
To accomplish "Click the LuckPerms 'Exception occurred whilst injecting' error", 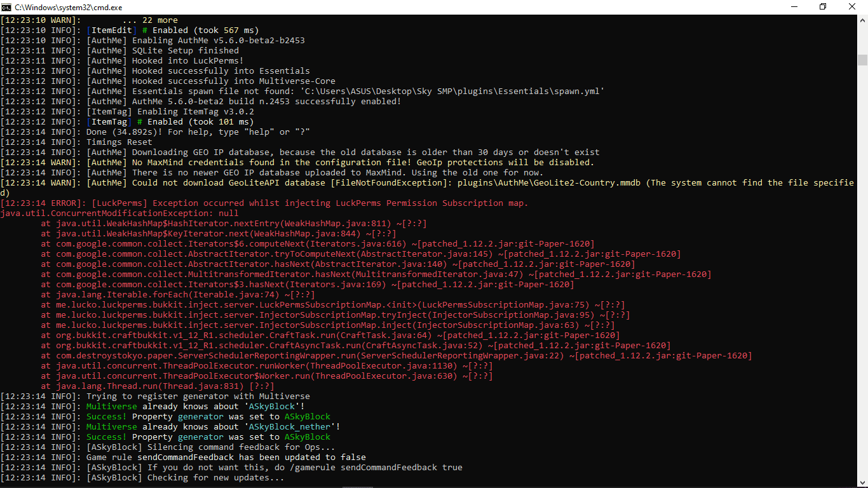I will point(264,203).
